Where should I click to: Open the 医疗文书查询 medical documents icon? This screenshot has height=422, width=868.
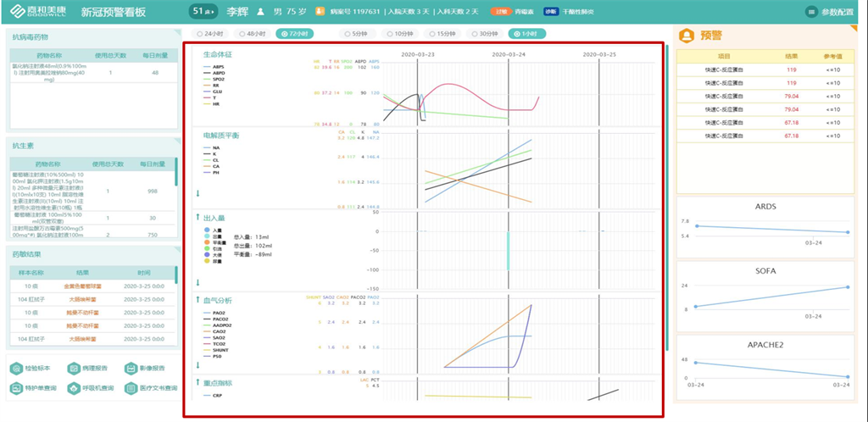131,388
